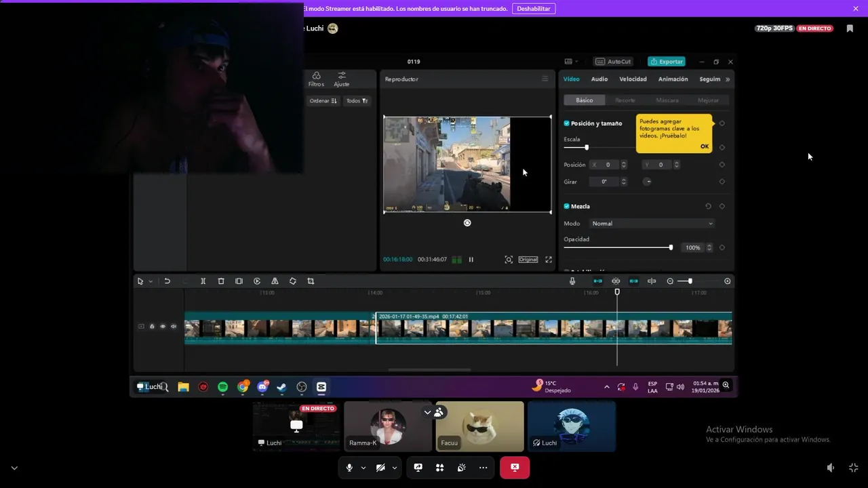Select the pointer tool in the timeline toolbar

coord(140,281)
